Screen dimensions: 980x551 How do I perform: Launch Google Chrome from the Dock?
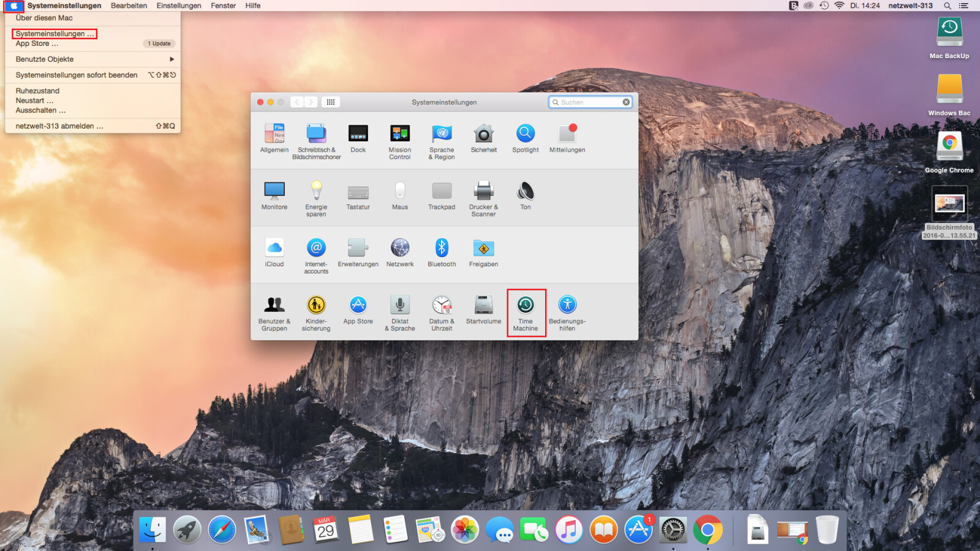point(707,530)
